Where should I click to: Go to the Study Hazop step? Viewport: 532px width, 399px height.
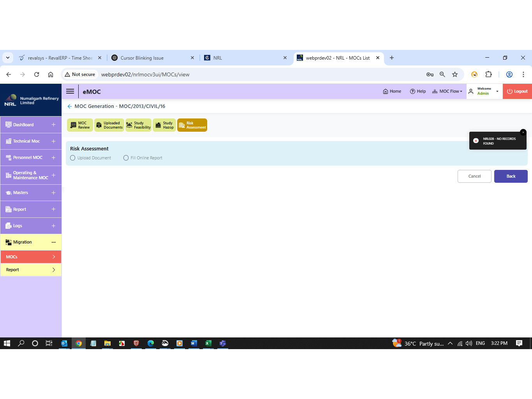pos(164,125)
